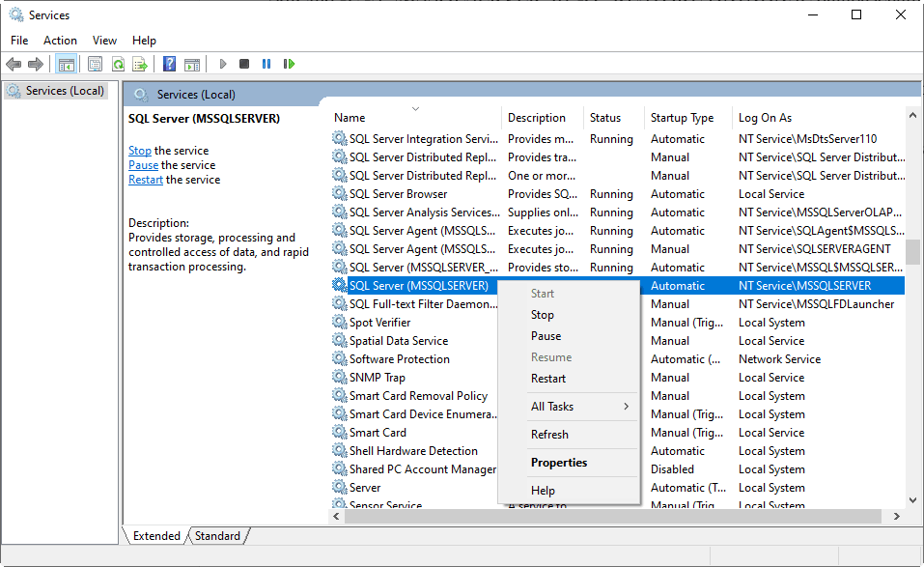Select Properties in the context menu
The image size is (924, 567).
559,463
